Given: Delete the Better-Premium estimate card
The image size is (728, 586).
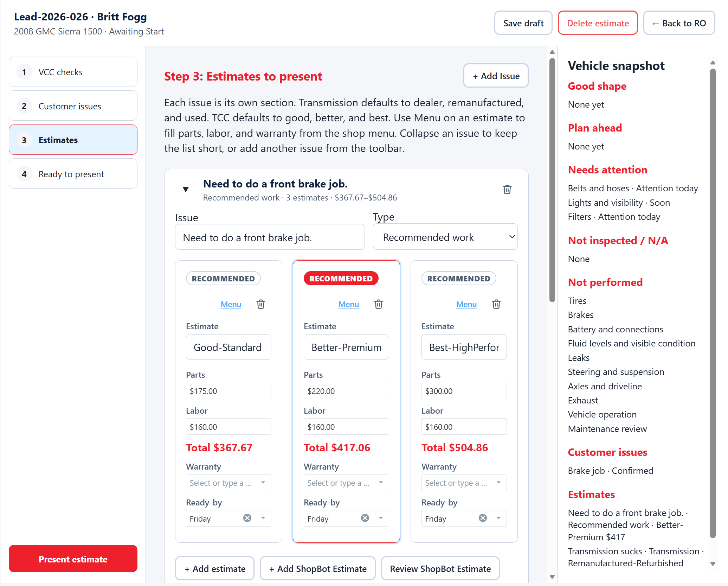Looking at the screenshot, I should click(378, 304).
